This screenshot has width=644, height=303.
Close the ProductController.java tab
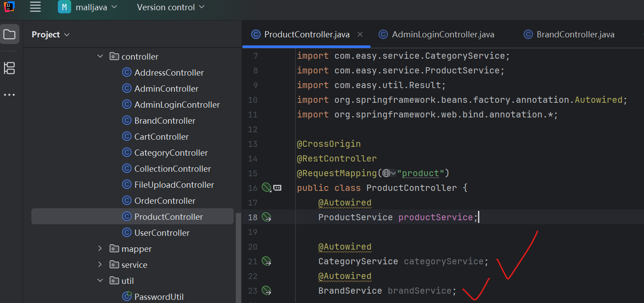tap(360, 34)
